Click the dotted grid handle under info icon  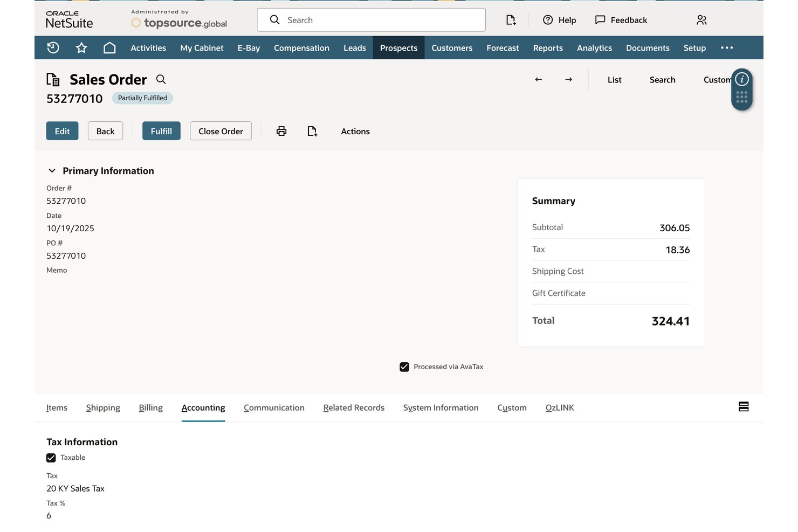(x=742, y=97)
